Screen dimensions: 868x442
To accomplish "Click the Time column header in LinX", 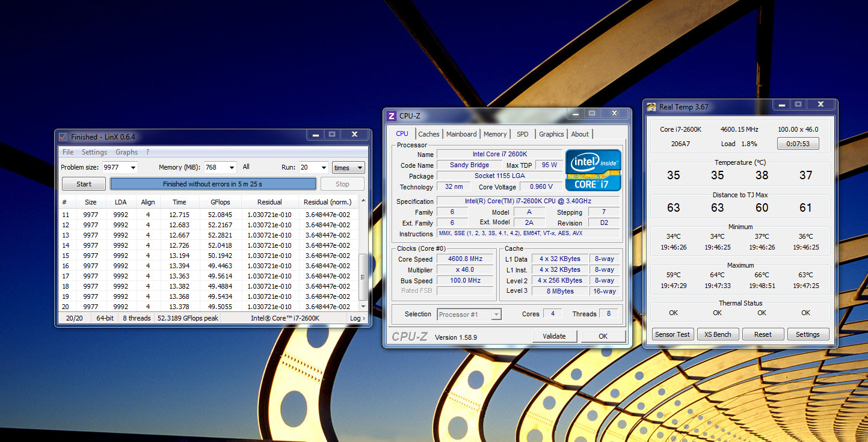I will click(179, 202).
